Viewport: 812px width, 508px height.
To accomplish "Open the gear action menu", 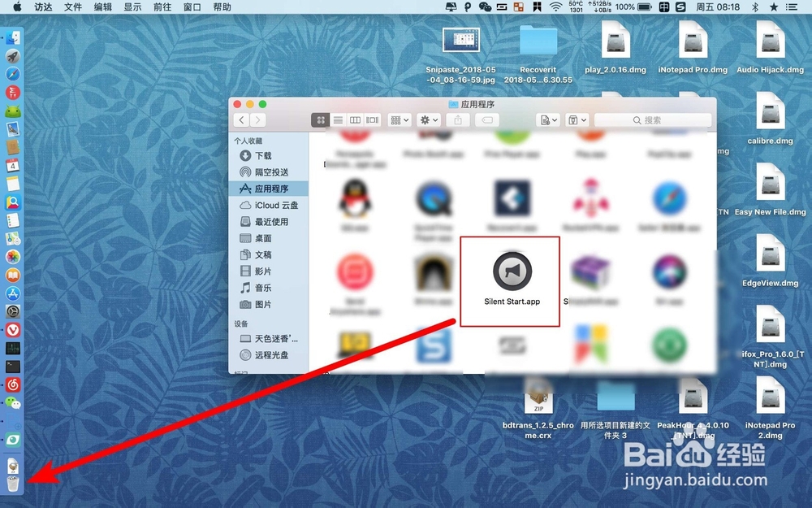I will pos(429,120).
